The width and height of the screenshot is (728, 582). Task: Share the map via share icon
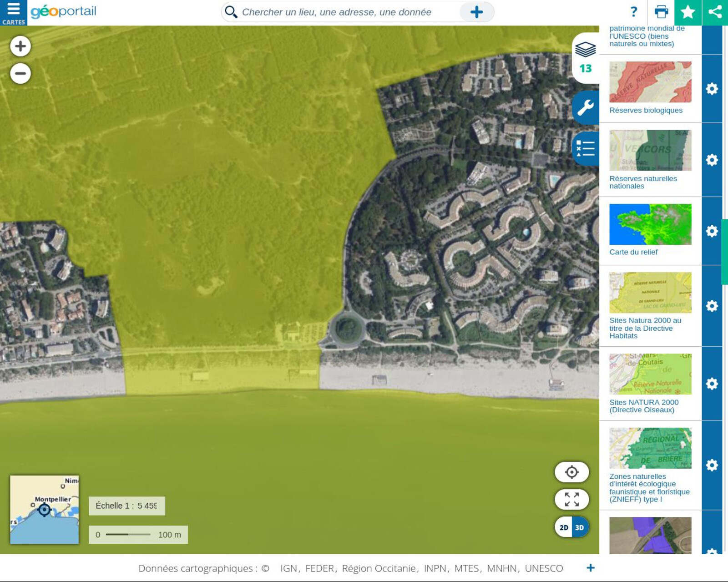pyautogui.click(x=715, y=12)
